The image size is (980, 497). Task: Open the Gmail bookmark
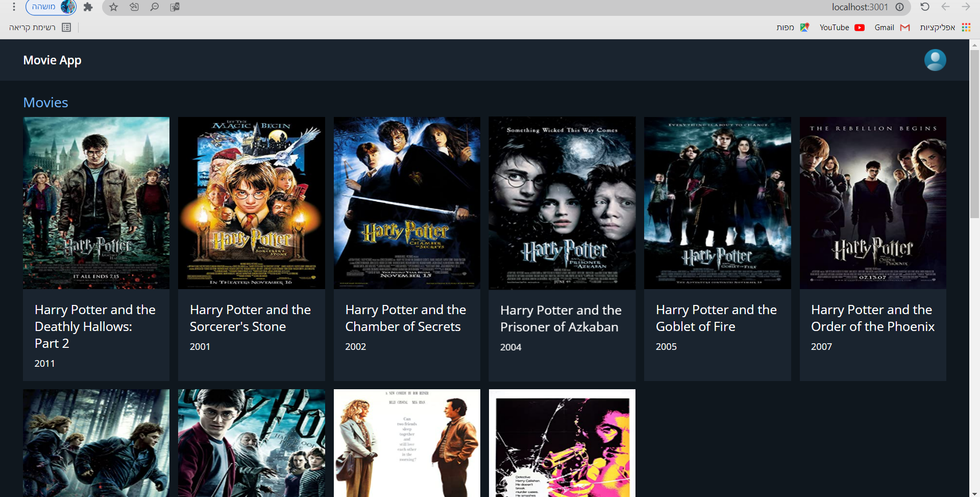pos(891,28)
